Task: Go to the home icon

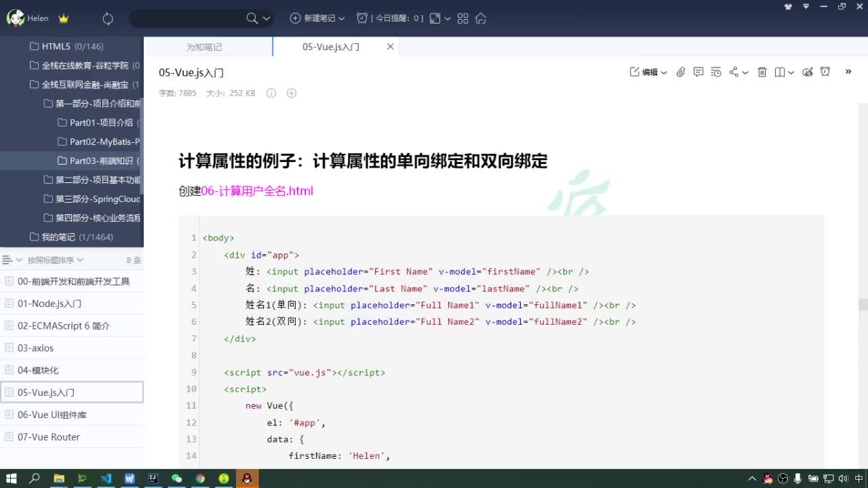Action: coord(481,18)
